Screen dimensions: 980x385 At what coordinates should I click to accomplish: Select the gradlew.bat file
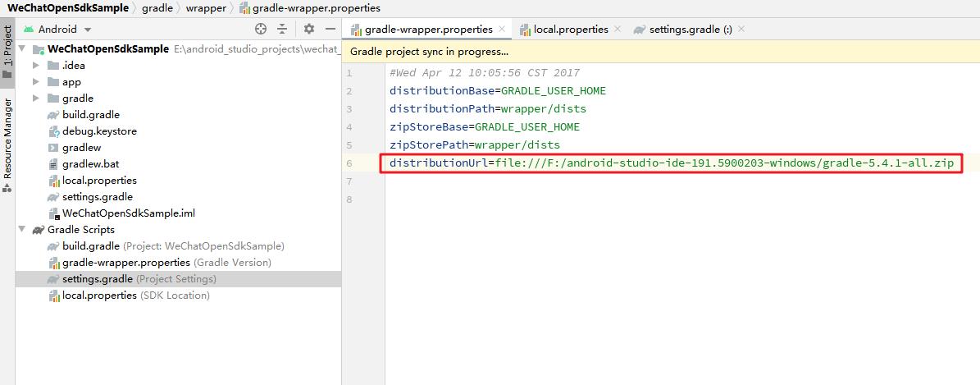[x=91, y=164]
